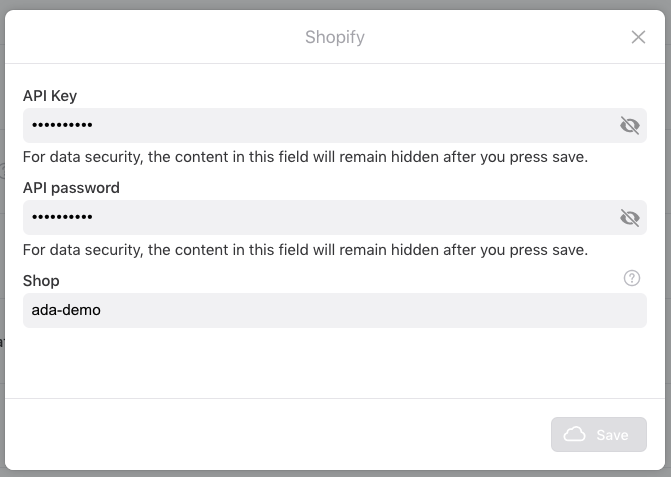Image resolution: width=671 pixels, height=477 pixels.
Task: Focus the API Key input field
Action: click(x=320, y=125)
